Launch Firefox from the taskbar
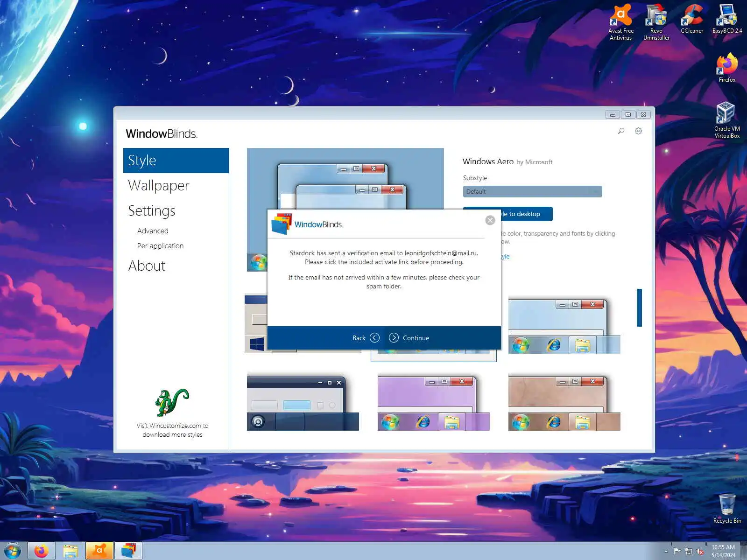This screenshot has width=747, height=560. pos(42,551)
